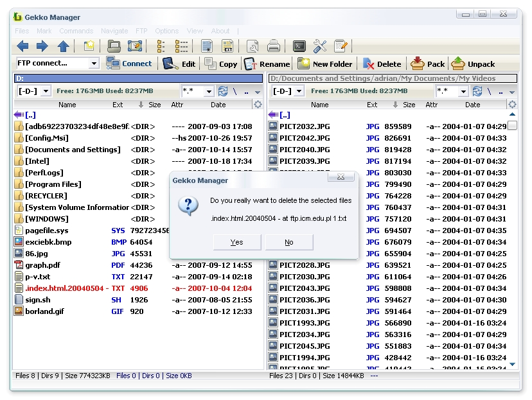Click the Rename toolbar button

pos(267,64)
